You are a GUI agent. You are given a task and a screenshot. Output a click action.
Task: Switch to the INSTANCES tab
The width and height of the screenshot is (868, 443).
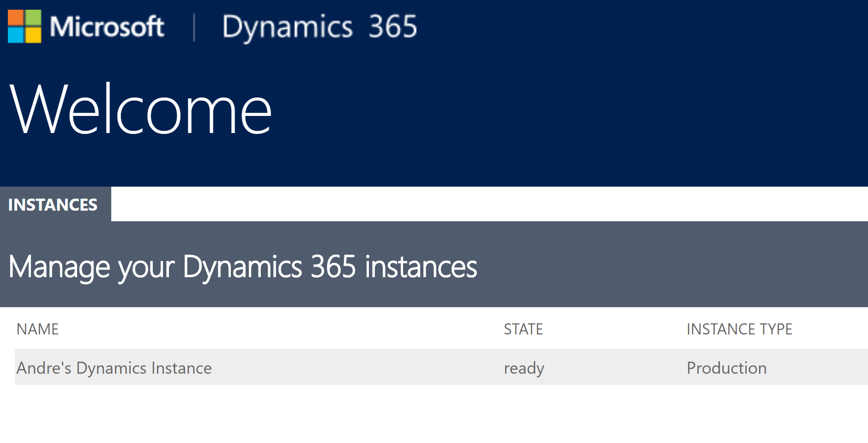pyautogui.click(x=53, y=205)
